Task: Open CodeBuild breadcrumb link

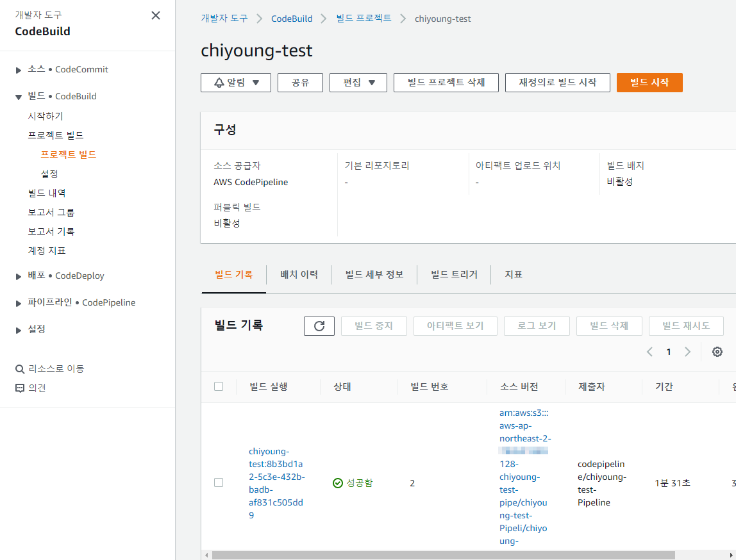Action: click(292, 19)
